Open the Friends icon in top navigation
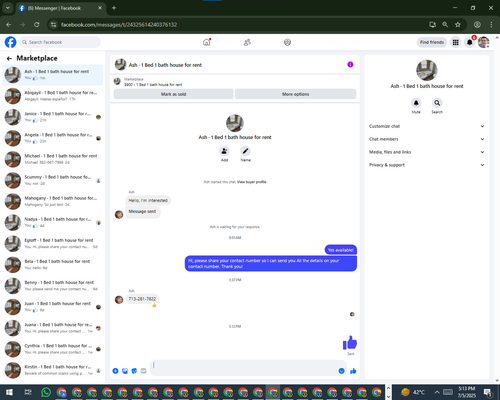 [247, 42]
